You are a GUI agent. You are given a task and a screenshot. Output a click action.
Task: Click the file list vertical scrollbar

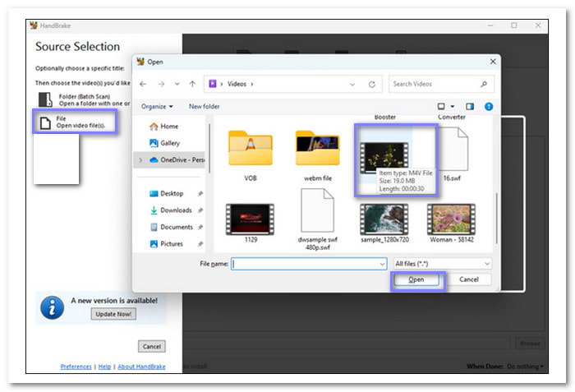(x=496, y=219)
